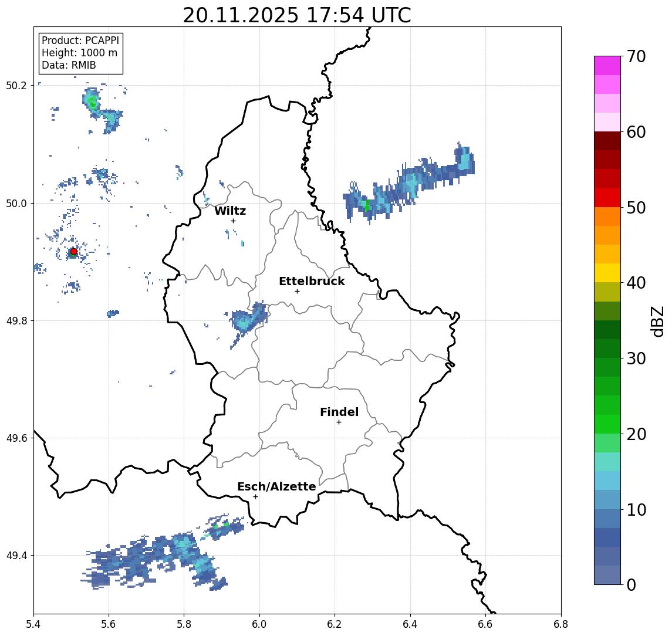The height and width of the screenshot is (636, 672).
Task: Click the bright green colorbar swatch above 20
Action: tap(607, 424)
